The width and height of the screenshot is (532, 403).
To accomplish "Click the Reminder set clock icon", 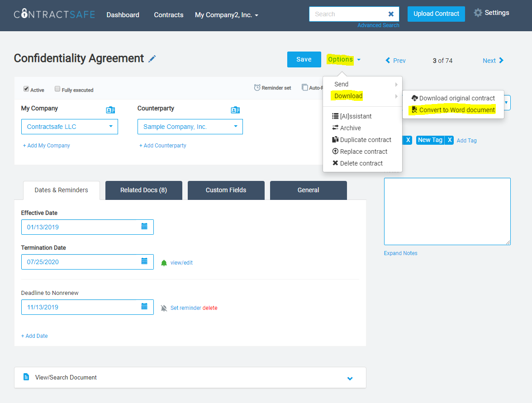I will [257, 88].
